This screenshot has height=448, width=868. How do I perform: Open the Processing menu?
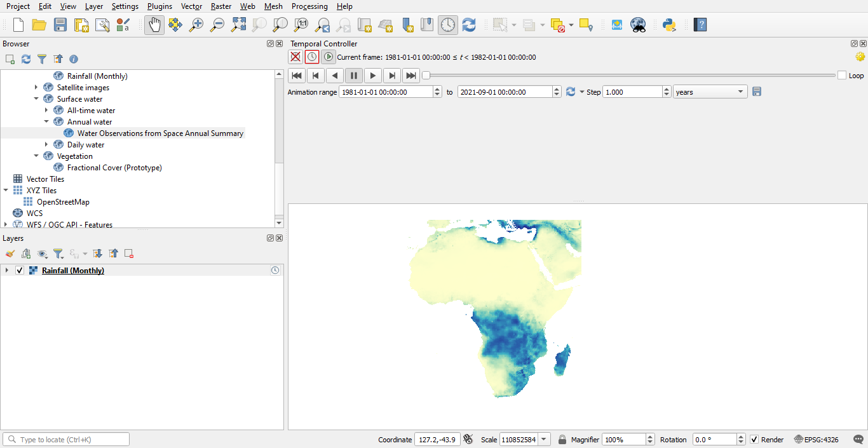[x=309, y=6]
